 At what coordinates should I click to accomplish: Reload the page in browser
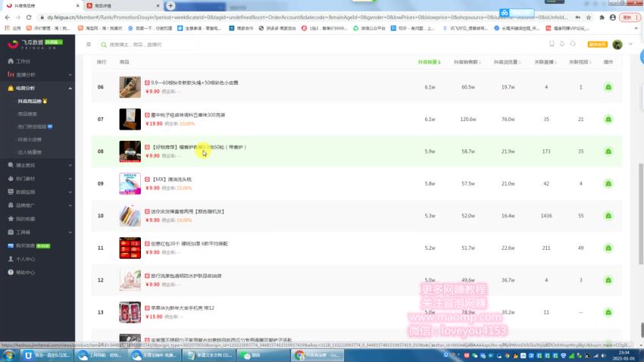29,17
